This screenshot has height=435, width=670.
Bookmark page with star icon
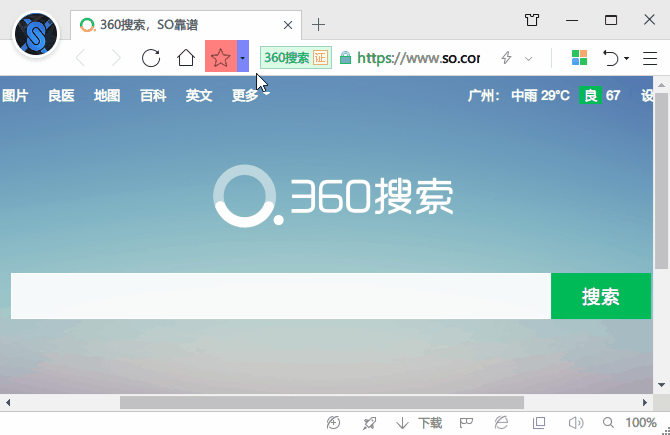point(221,56)
